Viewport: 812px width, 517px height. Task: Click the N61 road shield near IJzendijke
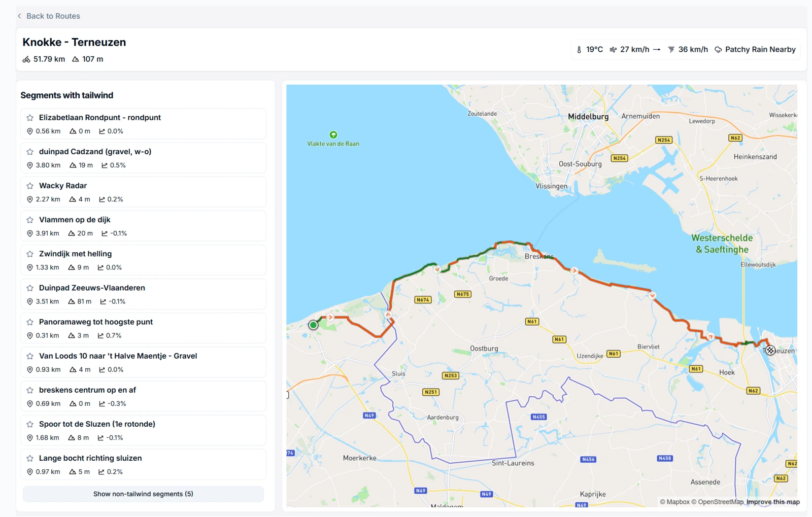pos(614,354)
